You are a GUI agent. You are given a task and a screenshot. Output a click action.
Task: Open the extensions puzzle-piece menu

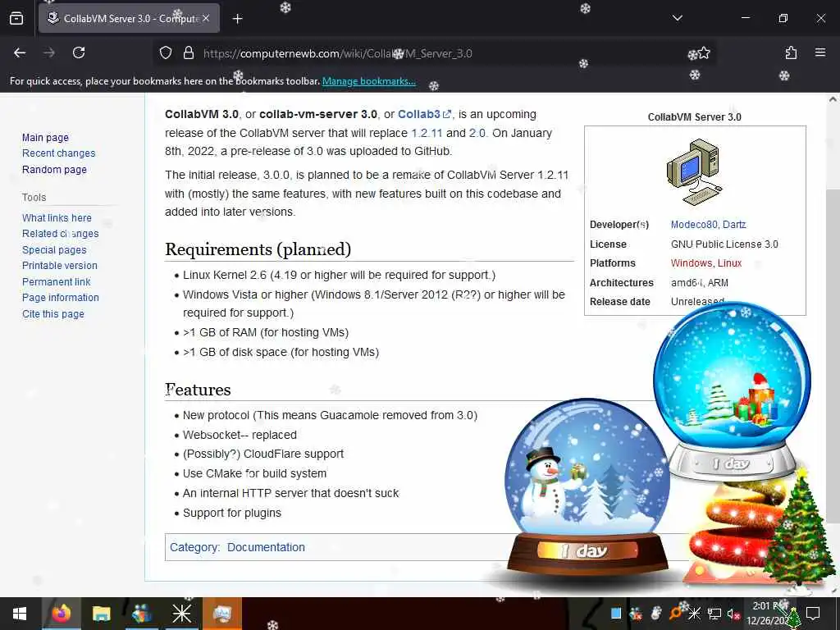(791, 52)
